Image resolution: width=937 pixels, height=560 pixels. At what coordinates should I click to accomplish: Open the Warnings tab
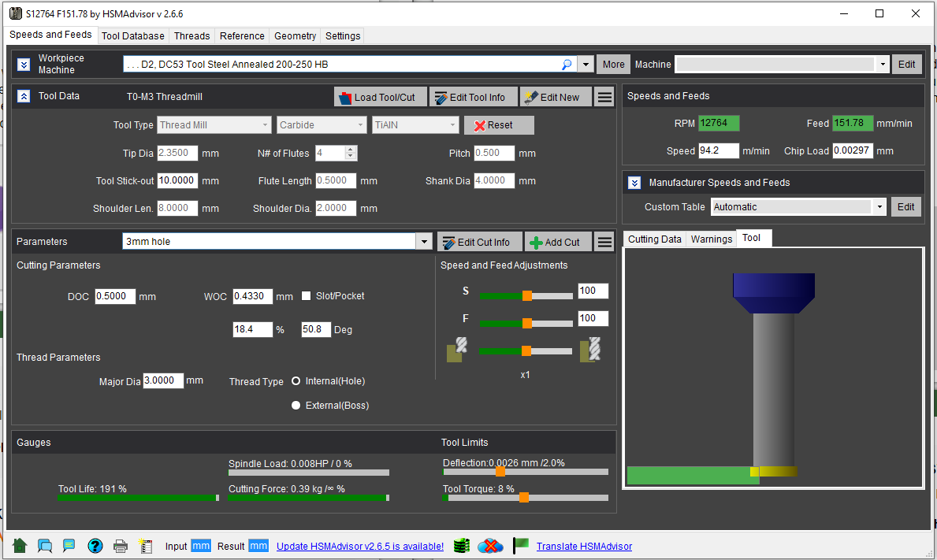[x=711, y=239]
